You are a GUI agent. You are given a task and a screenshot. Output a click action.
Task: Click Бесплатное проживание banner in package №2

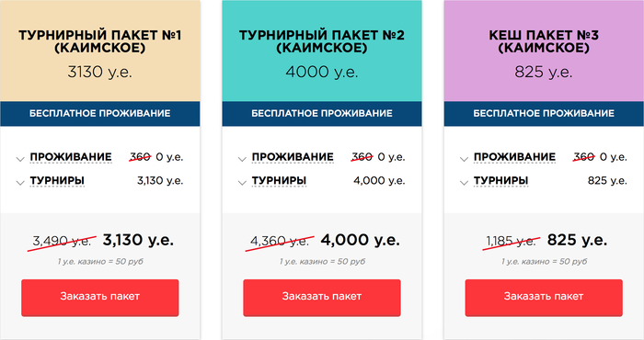coord(322,114)
